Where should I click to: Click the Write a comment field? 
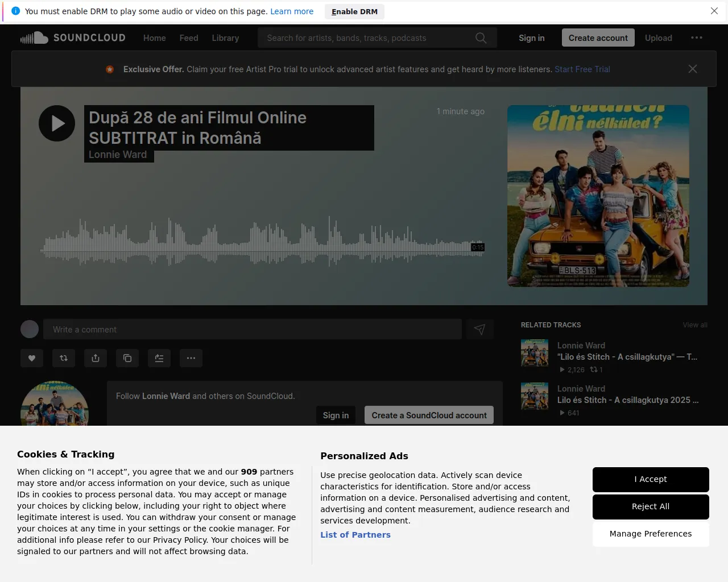pos(253,329)
